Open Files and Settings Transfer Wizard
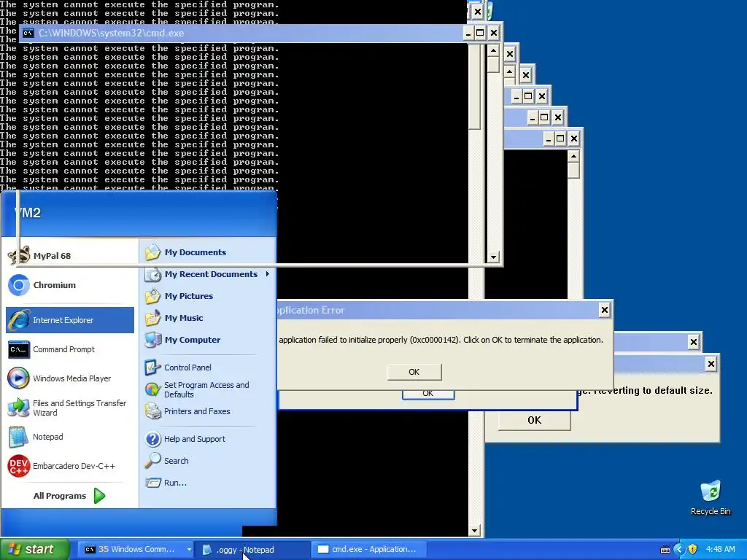747x560 pixels. tap(70, 408)
